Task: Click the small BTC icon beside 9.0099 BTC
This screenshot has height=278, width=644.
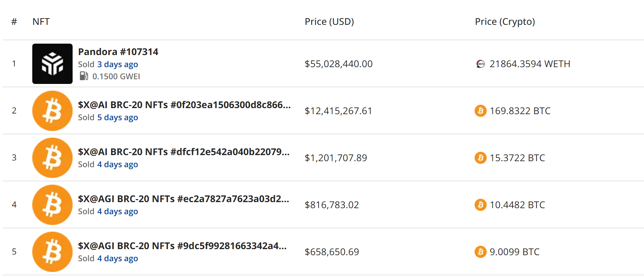Action: (x=481, y=252)
